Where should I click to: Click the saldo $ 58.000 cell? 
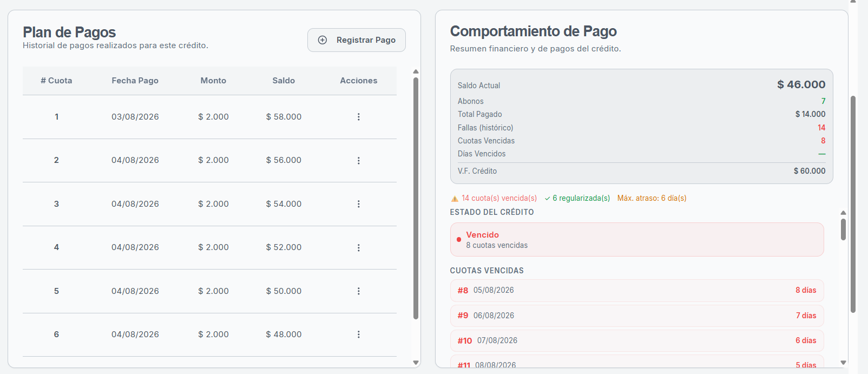284,117
